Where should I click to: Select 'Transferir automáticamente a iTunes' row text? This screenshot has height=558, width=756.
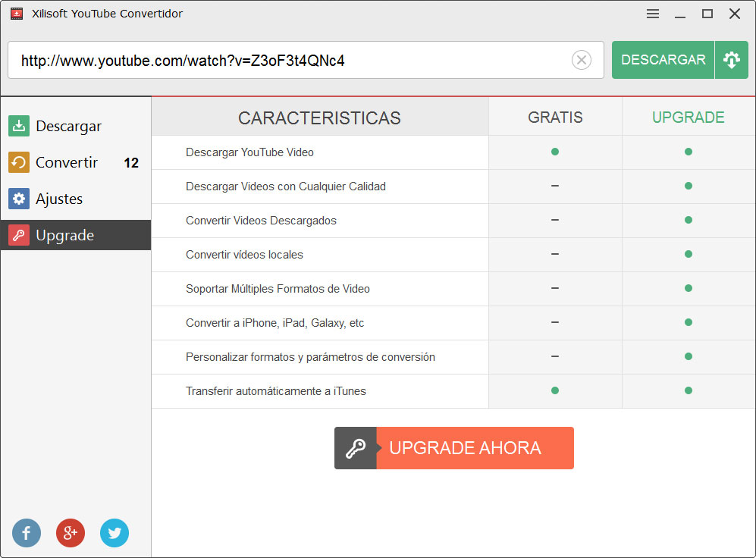point(276,391)
